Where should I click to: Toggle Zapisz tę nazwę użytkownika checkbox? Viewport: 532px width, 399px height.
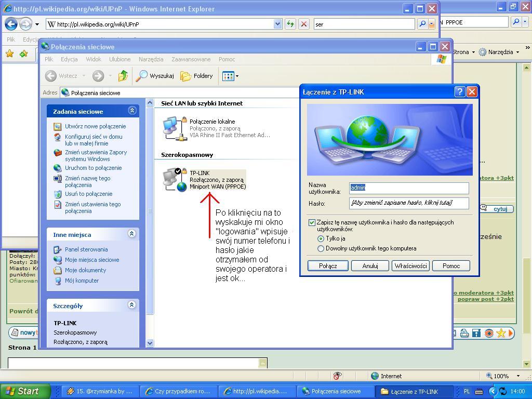[x=312, y=222]
